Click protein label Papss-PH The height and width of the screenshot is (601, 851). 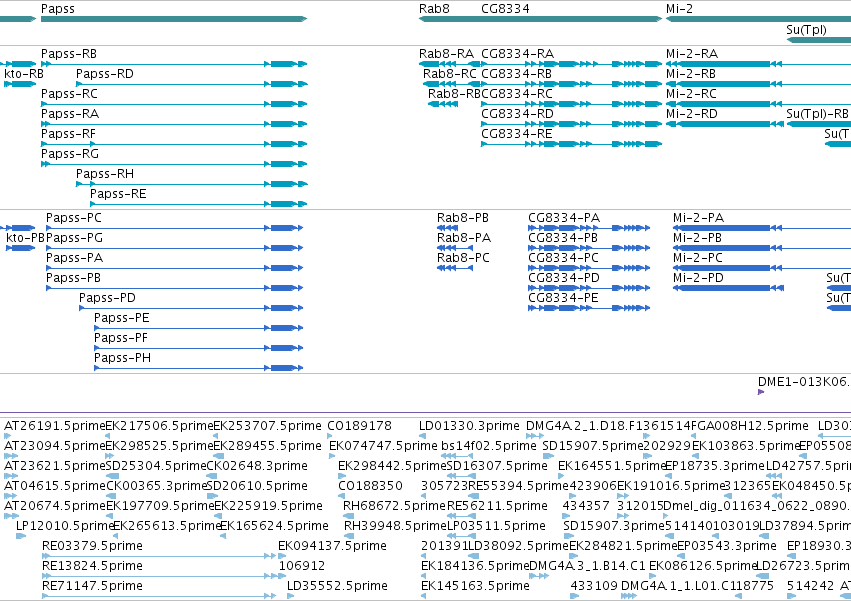tap(123, 359)
